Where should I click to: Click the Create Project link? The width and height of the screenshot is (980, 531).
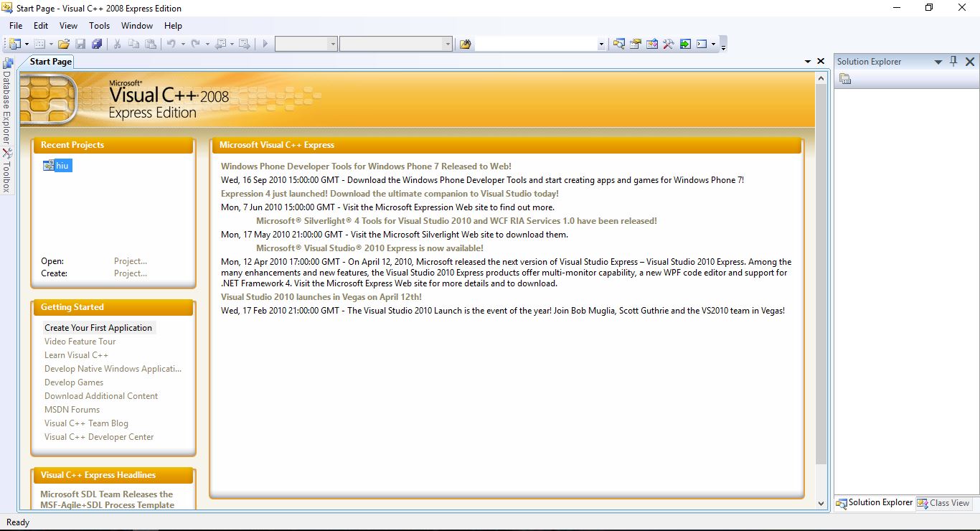tap(131, 273)
